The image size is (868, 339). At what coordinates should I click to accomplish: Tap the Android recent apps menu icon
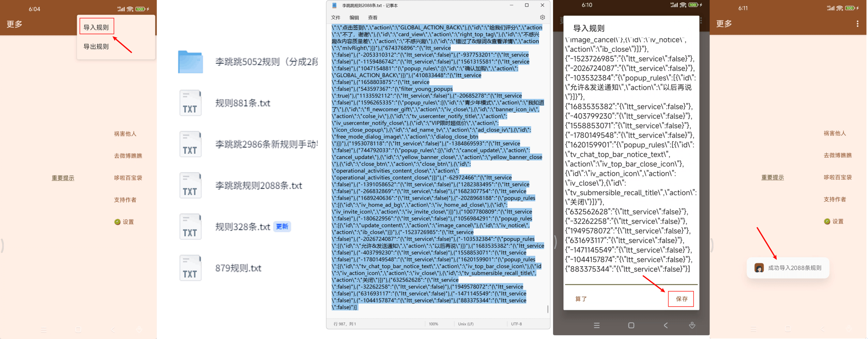[x=596, y=325]
